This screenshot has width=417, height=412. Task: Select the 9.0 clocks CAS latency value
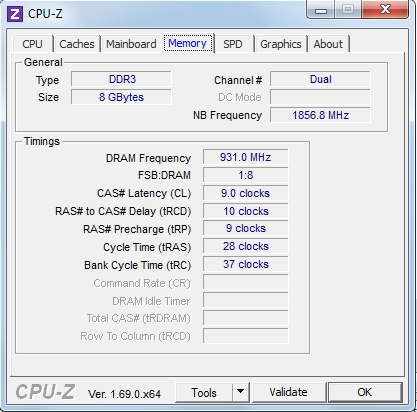[246, 193]
